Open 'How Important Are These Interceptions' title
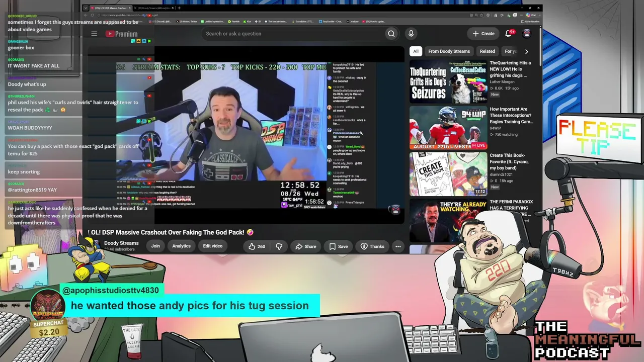Viewport: 644px width, 362px height. (x=511, y=115)
